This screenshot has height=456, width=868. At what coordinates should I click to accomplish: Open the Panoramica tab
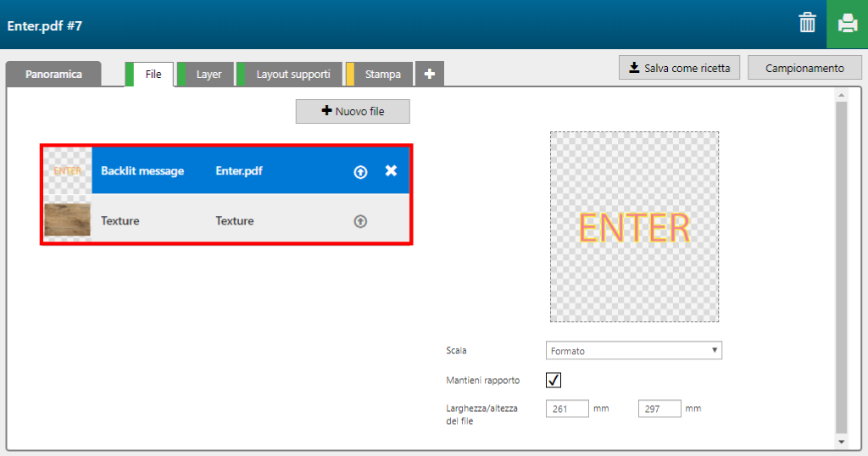pyautogui.click(x=53, y=74)
